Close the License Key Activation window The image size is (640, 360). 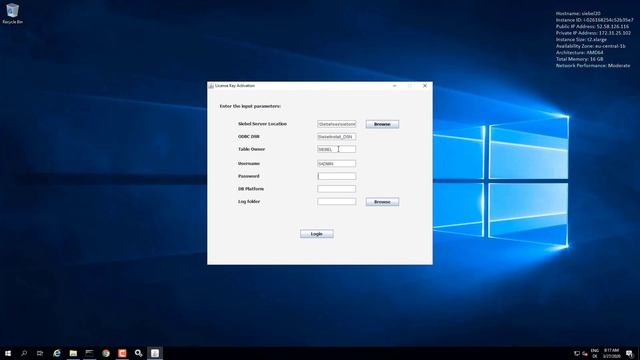click(x=425, y=86)
